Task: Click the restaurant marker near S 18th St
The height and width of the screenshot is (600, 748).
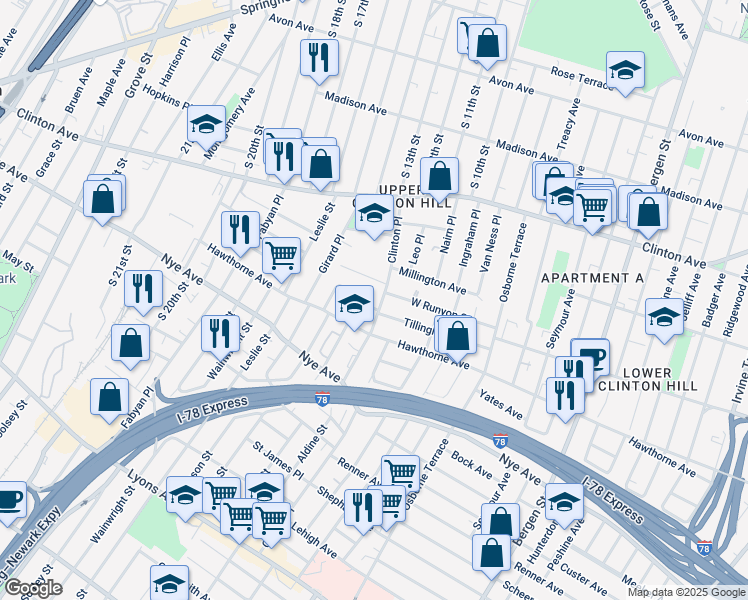Action: point(320,61)
